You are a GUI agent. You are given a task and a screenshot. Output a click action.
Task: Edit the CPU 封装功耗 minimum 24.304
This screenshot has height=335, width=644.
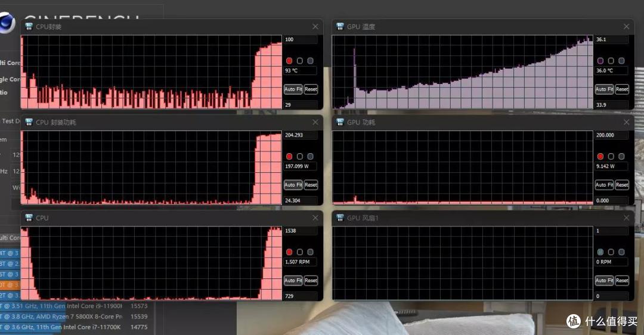300,200
